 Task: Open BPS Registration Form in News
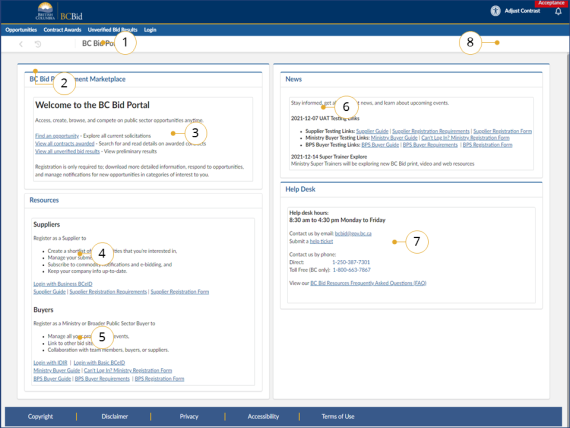pyautogui.click(x=487, y=145)
